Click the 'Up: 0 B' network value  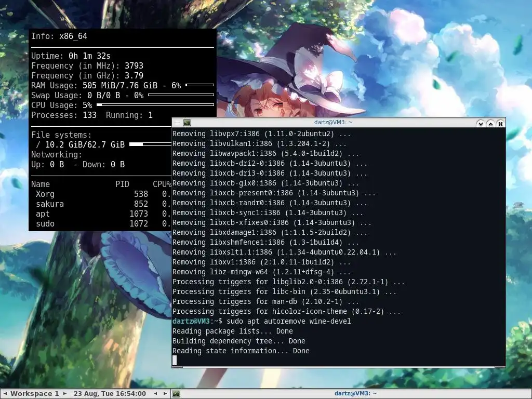(47, 164)
